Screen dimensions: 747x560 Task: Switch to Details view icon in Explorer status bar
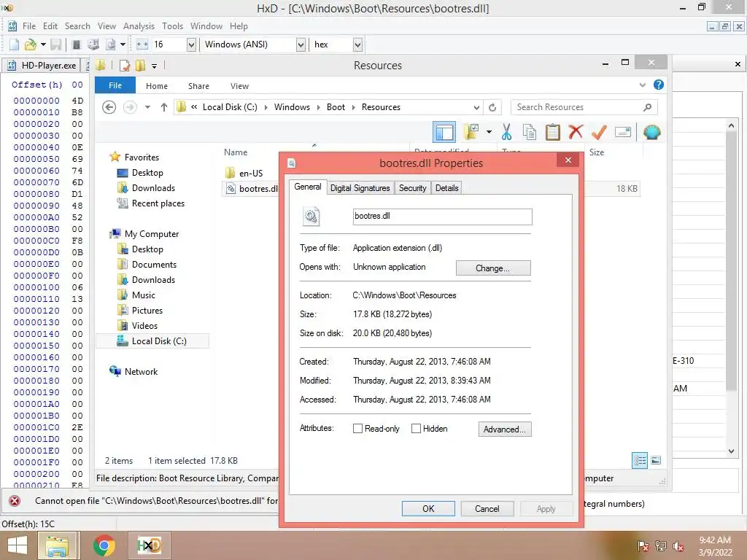coord(639,460)
